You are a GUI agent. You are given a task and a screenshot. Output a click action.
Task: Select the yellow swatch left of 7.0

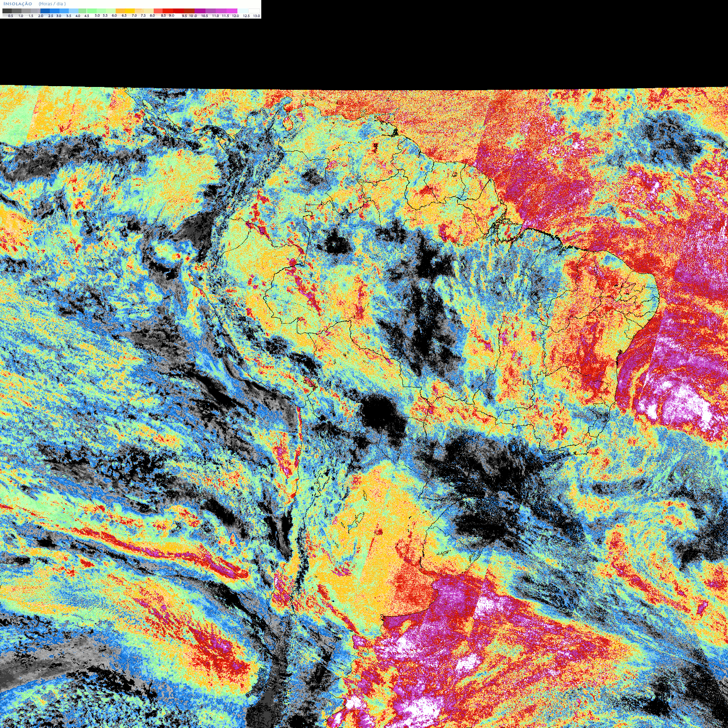point(130,11)
